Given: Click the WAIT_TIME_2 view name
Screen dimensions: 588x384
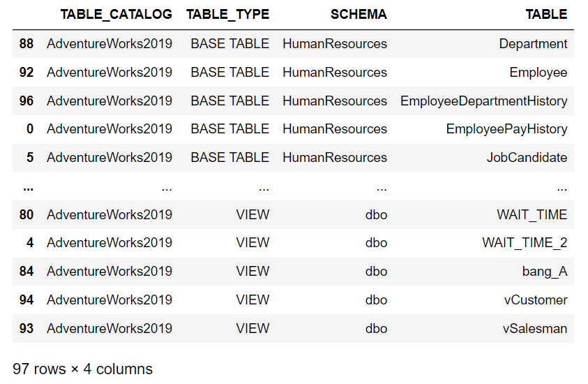Looking at the screenshot, I should tap(525, 243).
